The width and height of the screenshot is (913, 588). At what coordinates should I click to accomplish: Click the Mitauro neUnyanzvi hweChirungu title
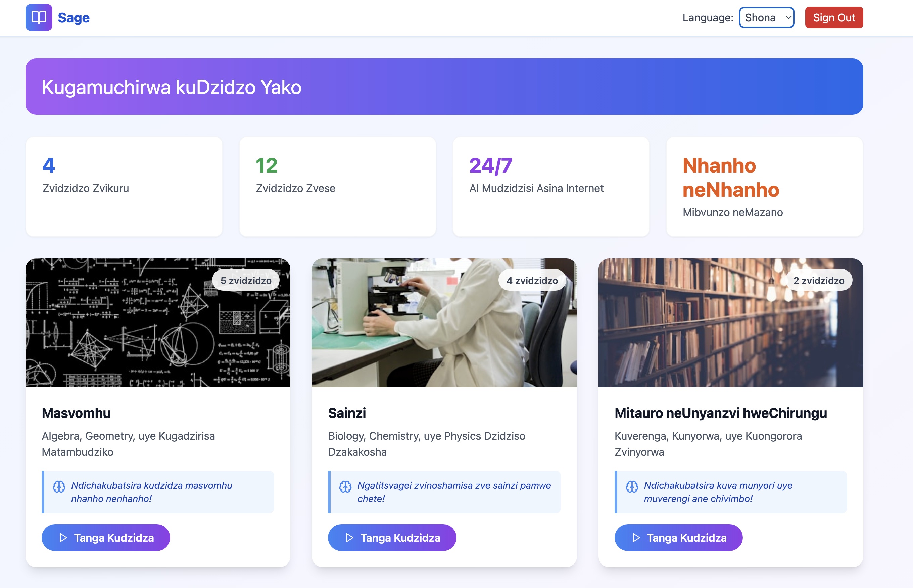[x=721, y=413]
